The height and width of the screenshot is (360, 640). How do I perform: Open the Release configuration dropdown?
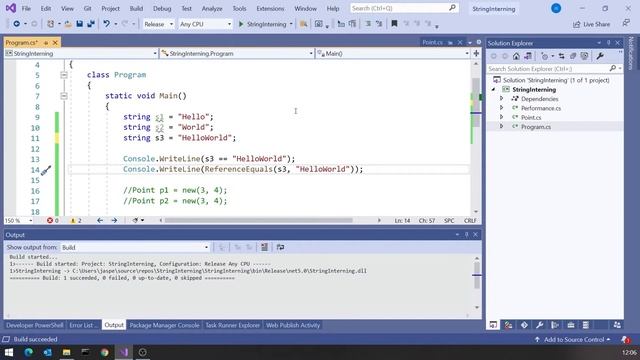(158, 24)
